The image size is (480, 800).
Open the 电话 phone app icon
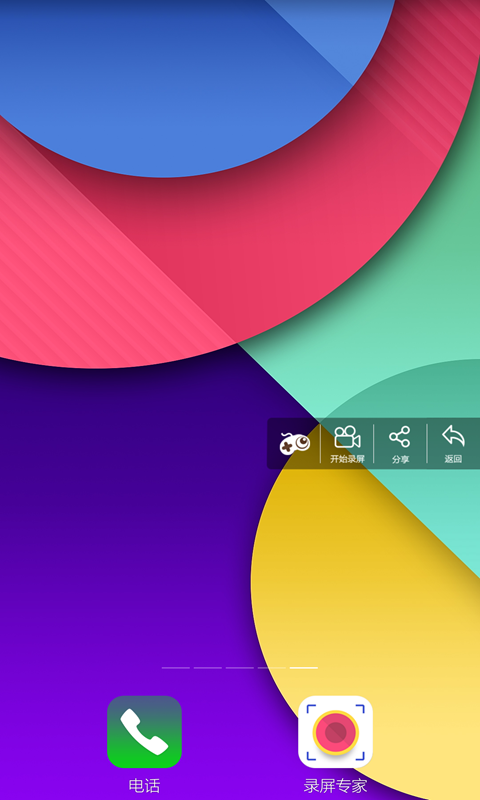click(144, 732)
